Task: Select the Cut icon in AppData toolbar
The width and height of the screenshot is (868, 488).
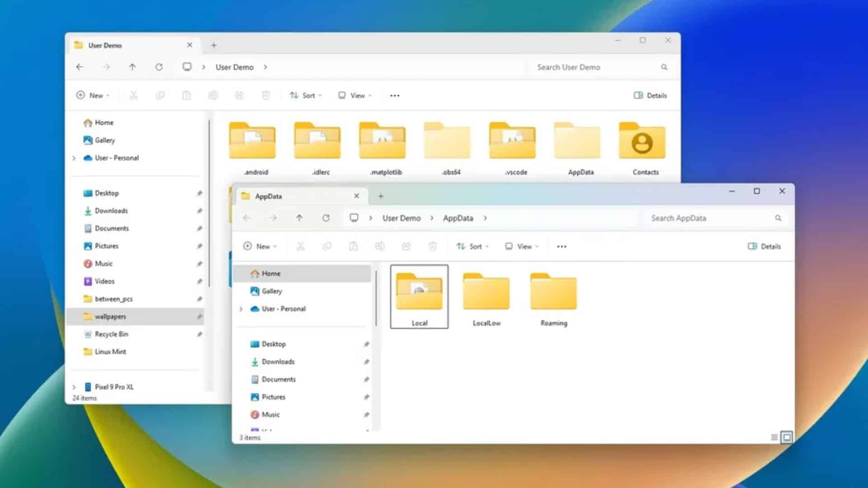Action: [301, 246]
